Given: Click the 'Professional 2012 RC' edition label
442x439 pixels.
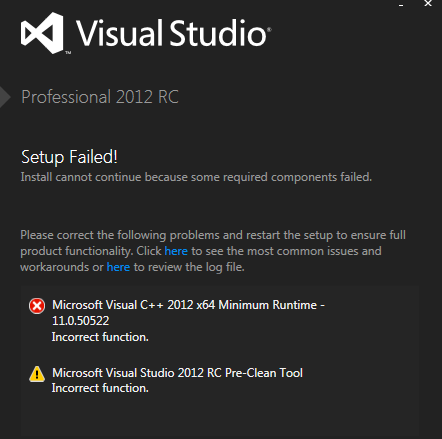Looking at the screenshot, I should [100, 97].
